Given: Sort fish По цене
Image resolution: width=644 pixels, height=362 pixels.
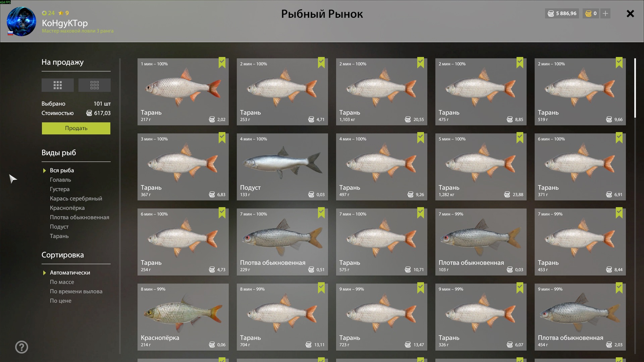Looking at the screenshot, I should click(61, 301).
